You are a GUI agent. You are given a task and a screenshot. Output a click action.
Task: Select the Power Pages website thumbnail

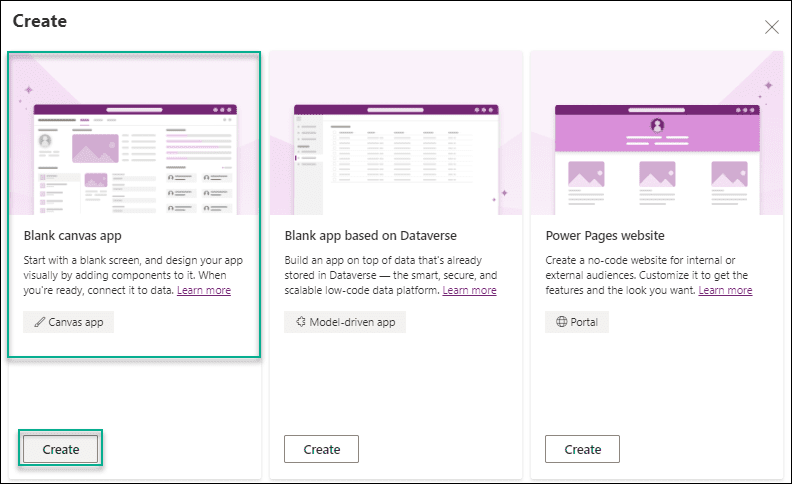coord(657,133)
